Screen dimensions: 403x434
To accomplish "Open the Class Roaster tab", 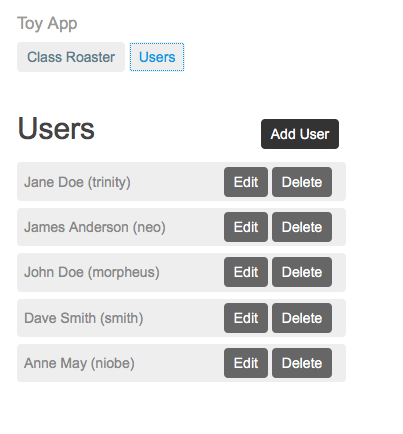I will 71,57.
